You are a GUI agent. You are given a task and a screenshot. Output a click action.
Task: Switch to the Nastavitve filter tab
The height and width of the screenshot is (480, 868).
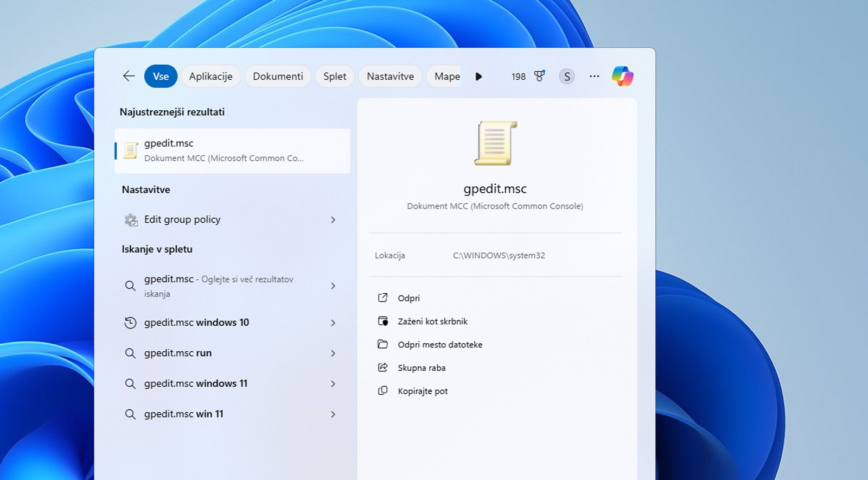click(390, 77)
